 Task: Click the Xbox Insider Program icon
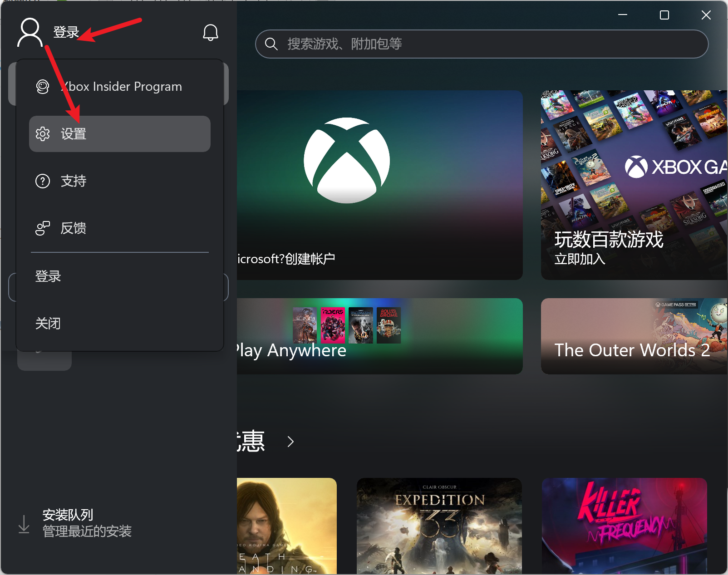pyautogui.click(x=43, y=87)
